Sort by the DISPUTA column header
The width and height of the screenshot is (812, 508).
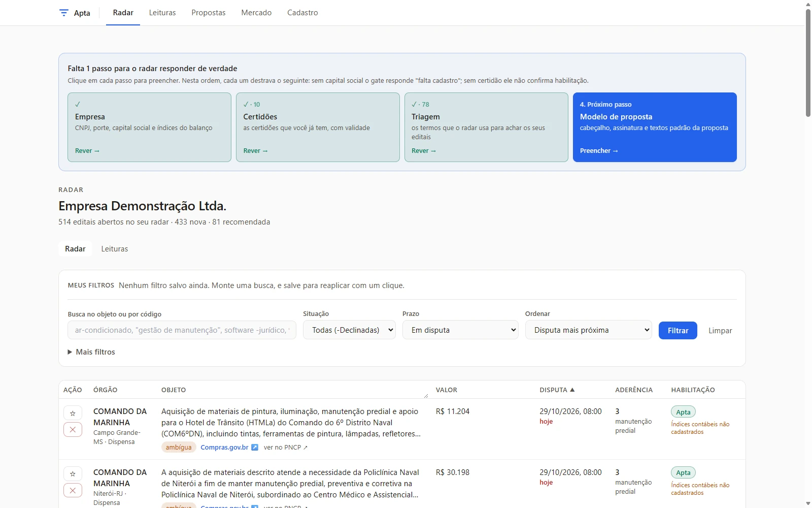[557, 390]
